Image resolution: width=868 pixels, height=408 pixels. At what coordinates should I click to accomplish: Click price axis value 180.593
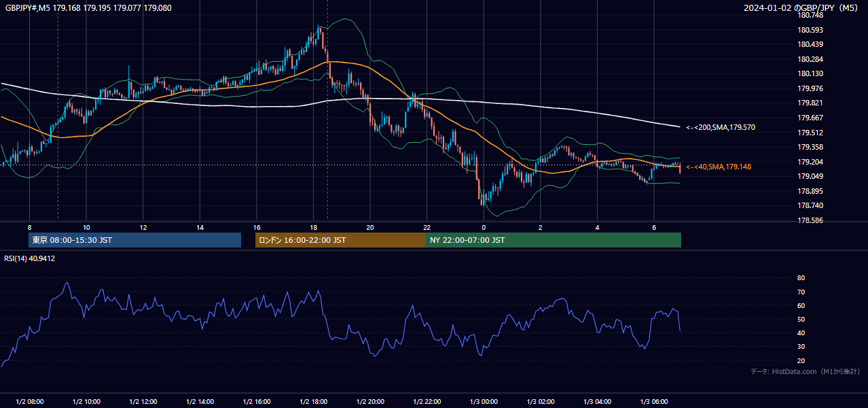[x=810, y=30]
